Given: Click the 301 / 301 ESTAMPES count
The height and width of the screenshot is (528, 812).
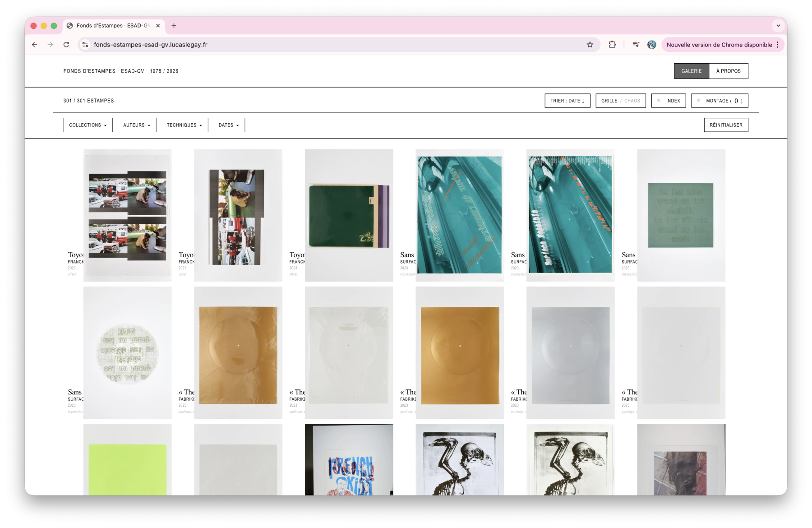Looking at the screenshot, I should 88,101.
